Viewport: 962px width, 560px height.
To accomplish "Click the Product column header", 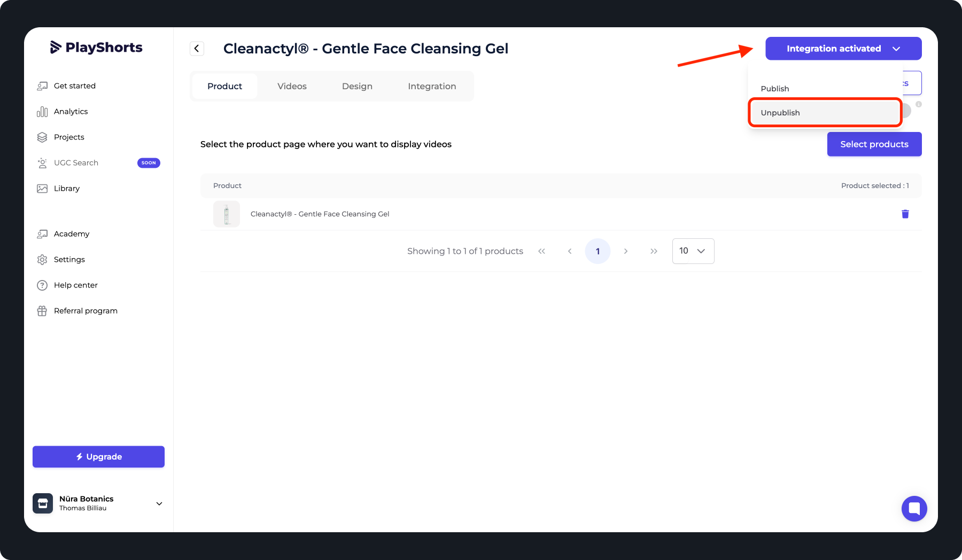I will coord(227,186).
